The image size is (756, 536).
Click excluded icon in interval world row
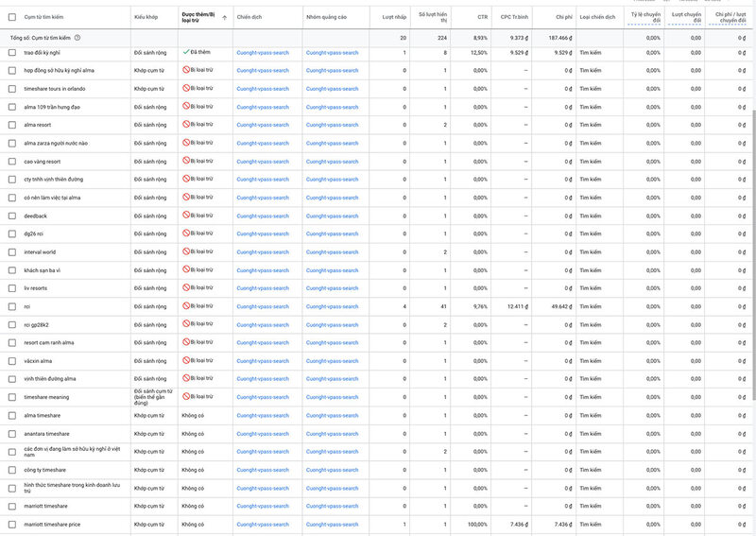point(186,251)
